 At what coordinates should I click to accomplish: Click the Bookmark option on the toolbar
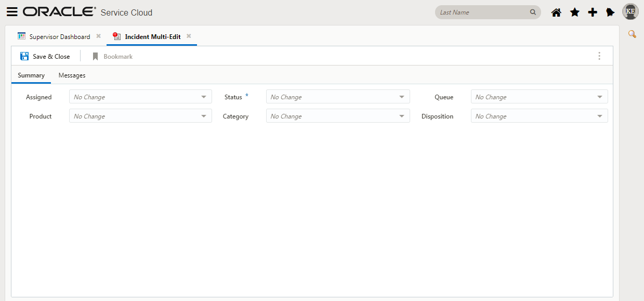click(x=112, y=56)
